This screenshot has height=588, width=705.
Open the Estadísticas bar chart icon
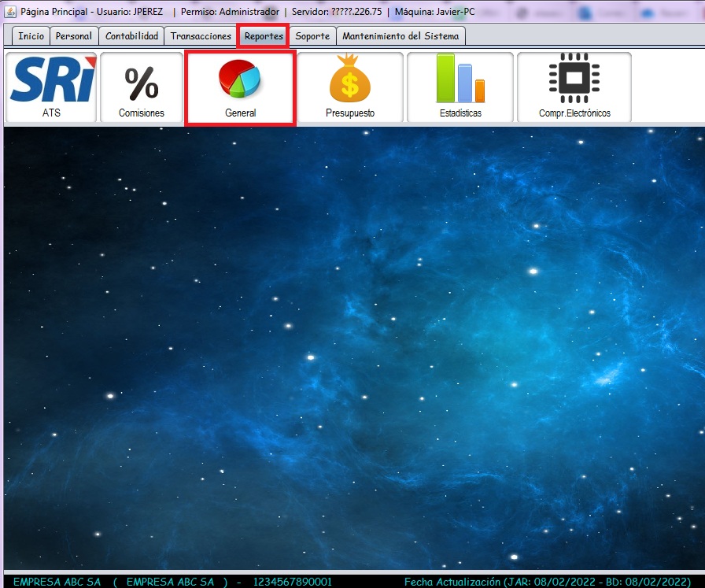click(460, 87)
